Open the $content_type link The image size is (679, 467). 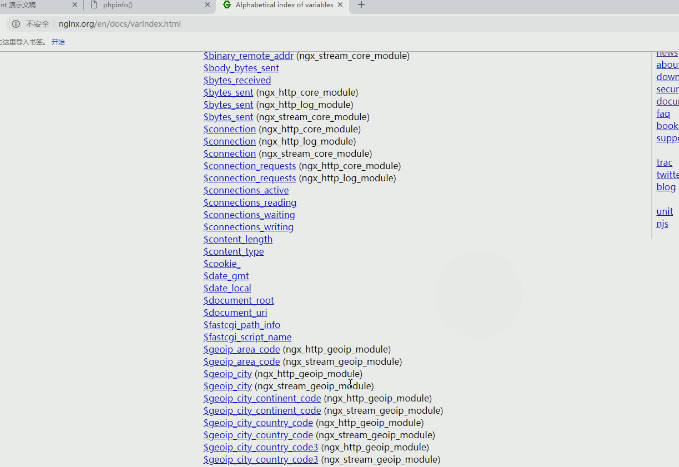click(x=233, y=251)
